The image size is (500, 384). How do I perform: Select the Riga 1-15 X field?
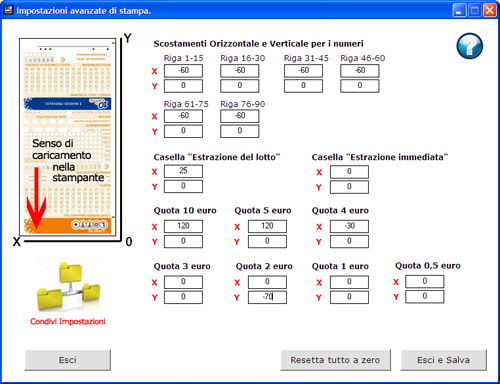click(183, 71)
